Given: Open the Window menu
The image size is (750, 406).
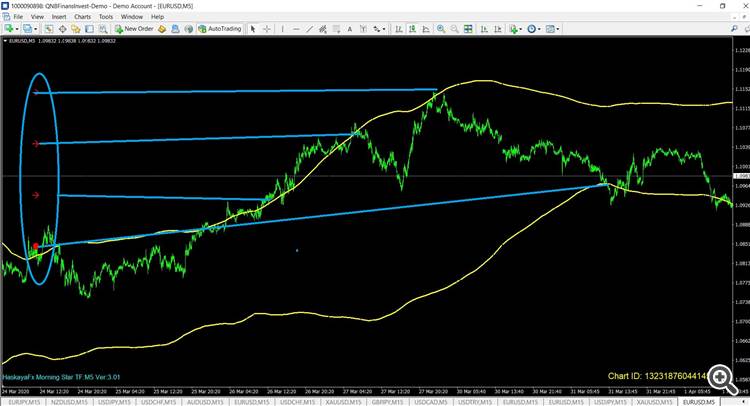Looking at the screenshot, I should [132, 17].
